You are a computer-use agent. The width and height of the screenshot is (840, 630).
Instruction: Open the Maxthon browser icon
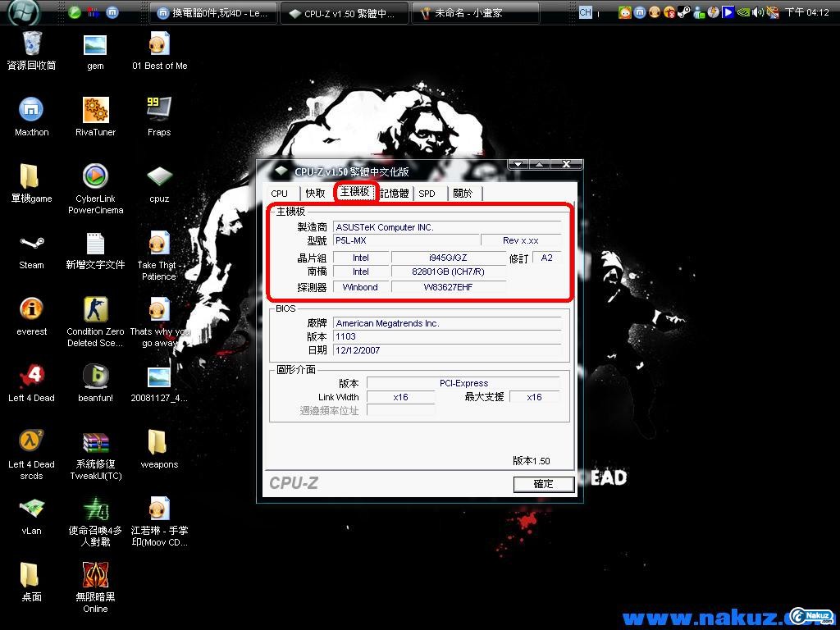coord(31,111)
